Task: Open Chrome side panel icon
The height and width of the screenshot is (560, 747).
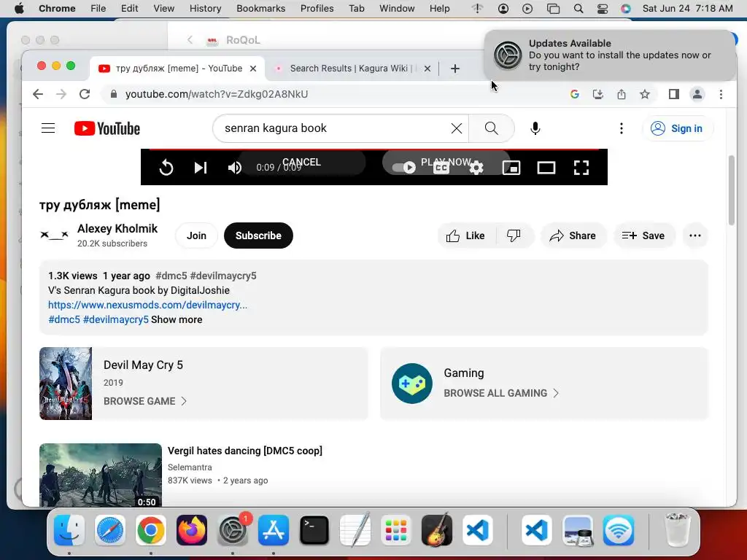Action: pyautogui.click(x=673, y=94)
